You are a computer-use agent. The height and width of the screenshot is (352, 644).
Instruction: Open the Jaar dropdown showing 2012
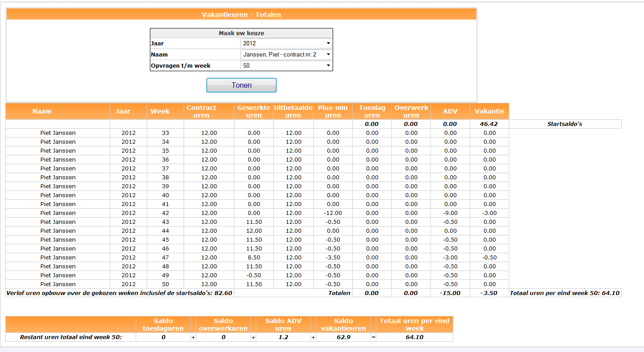pyautogui.click(x=286, y=43)
